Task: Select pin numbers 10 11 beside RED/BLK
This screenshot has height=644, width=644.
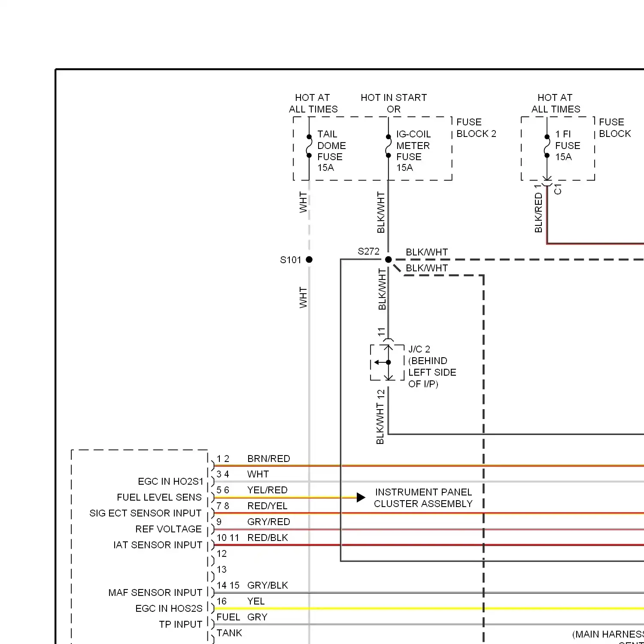Action: pos(228,538)
